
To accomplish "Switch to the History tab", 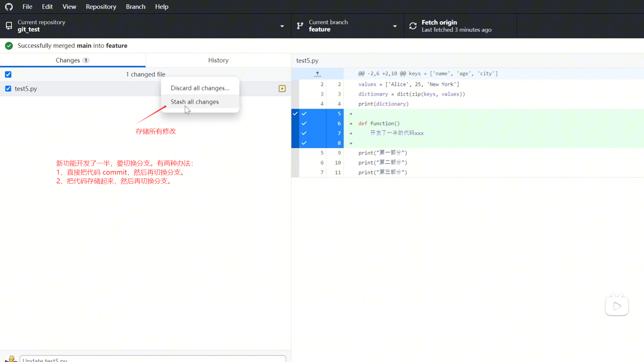I will (x=218, y=60).
